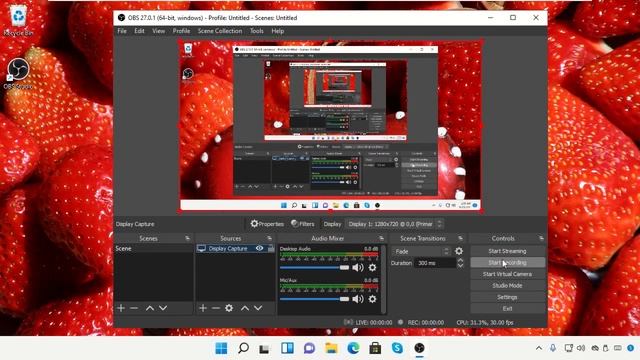
Task: Move source down in Sources panel
Action: click(258, 308)
